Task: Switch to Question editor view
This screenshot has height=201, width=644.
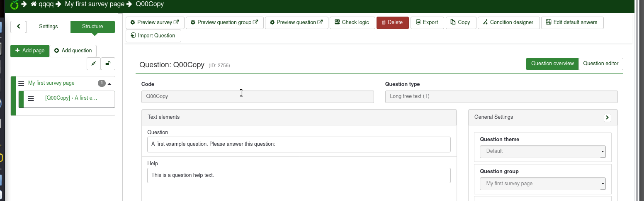Action: click(x=600, y=64)
